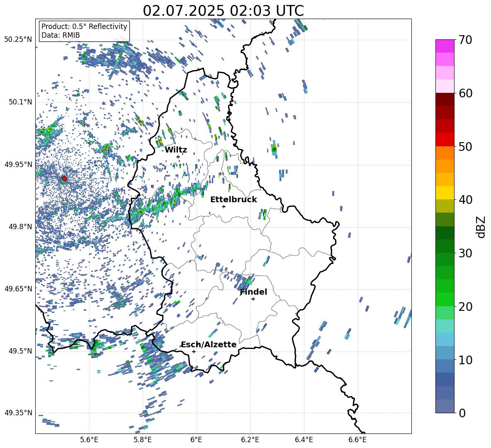This screenshot has height=448, width=491.
Task: Click the 6.4°E longitude label
Action: pos(304,440)
